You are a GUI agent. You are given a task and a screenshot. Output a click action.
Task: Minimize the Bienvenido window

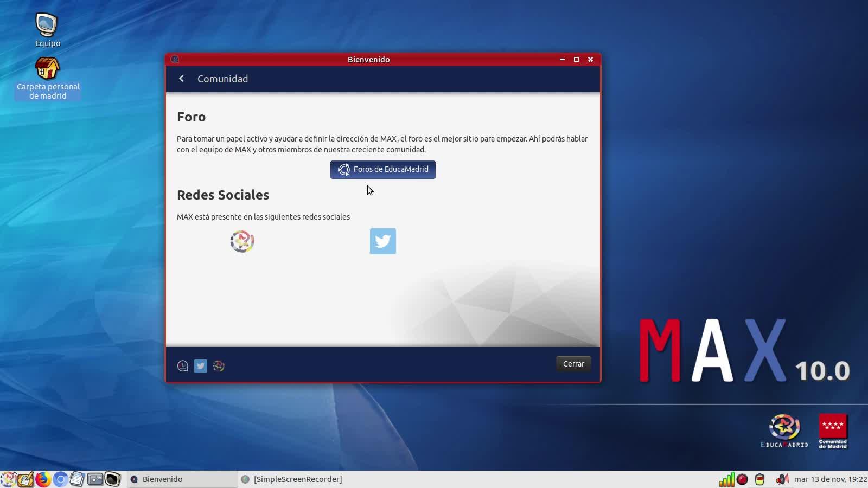click(562, 60)
